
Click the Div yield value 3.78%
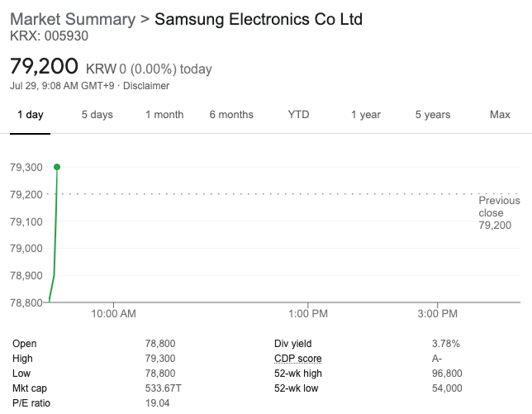[445, 344]
